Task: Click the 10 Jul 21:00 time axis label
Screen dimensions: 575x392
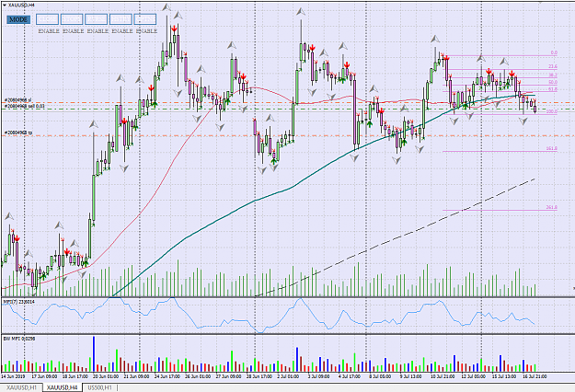Action: point(443,376)
